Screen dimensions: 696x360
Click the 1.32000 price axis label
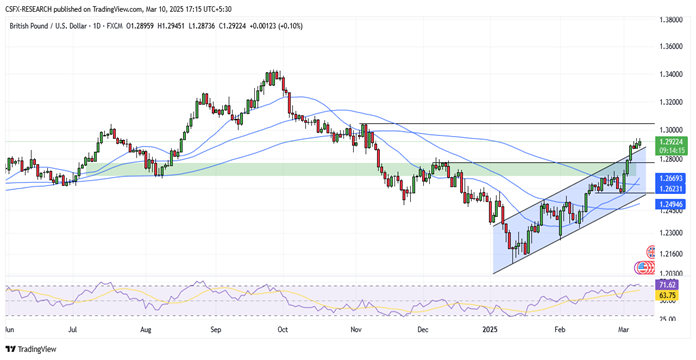[x=672, y=102]
